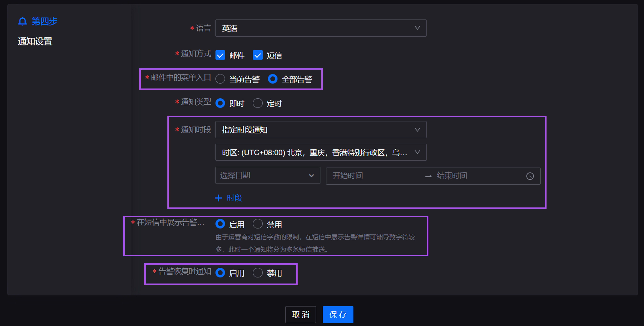Click the bell icon beside 第四步

click(x=22, y=21)
